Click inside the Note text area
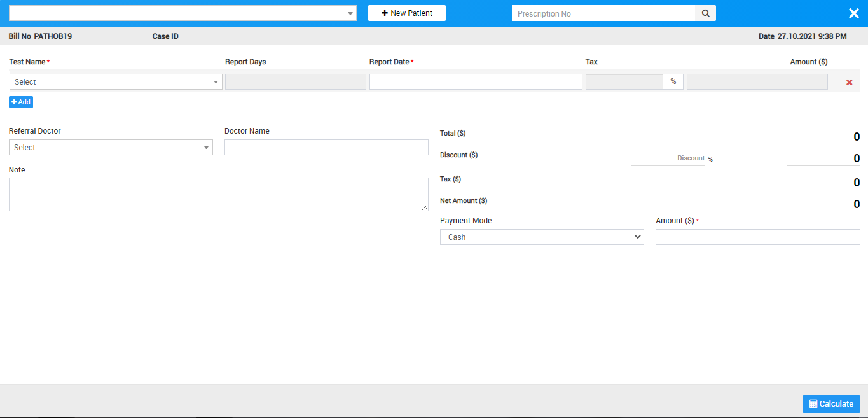 pyautogui.click(x=218, y=194)
